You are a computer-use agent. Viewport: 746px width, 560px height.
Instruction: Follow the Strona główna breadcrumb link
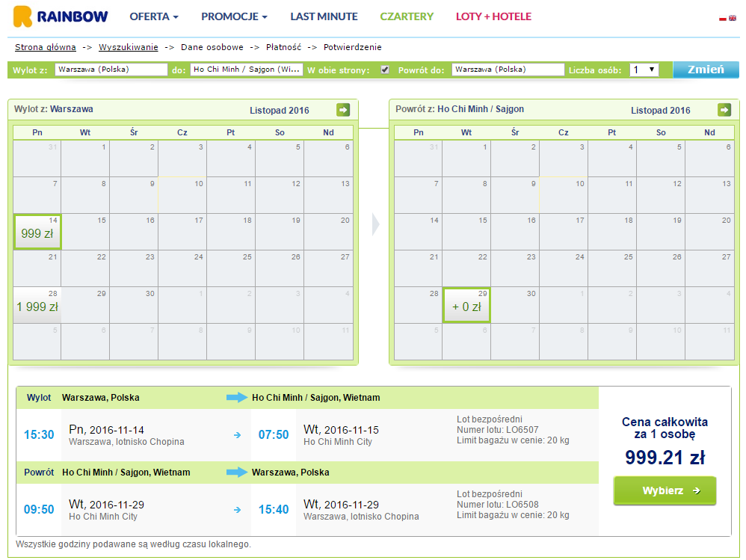[x=45, y=47]
